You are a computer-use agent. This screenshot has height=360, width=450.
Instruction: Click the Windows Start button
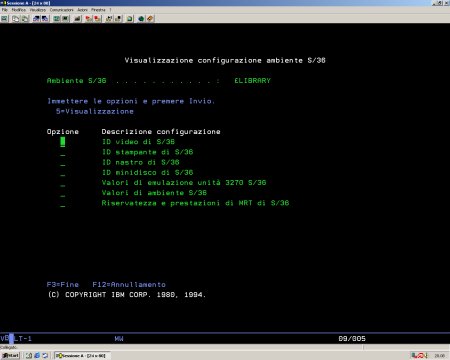[x=11, y=356]
